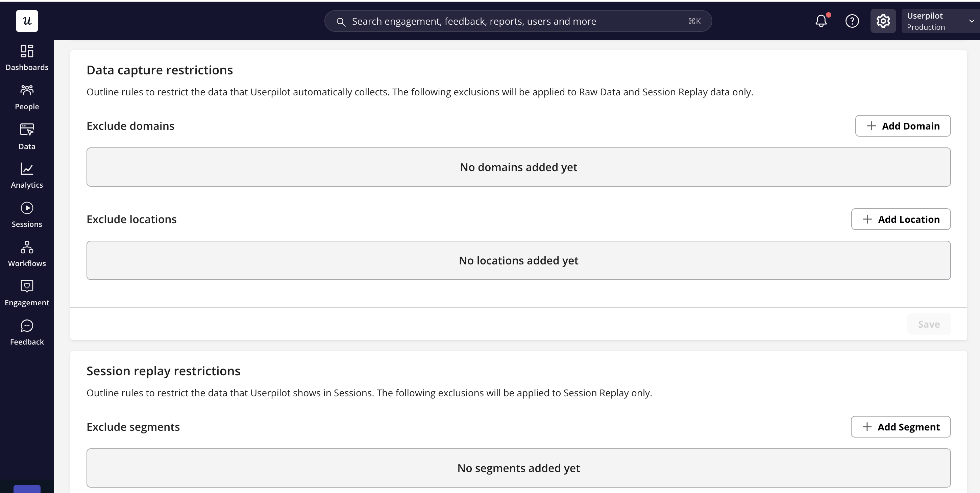Open Dashboards in the sidebar
Viewport: 980px width, 493px height.
click(x=27, y=58)
